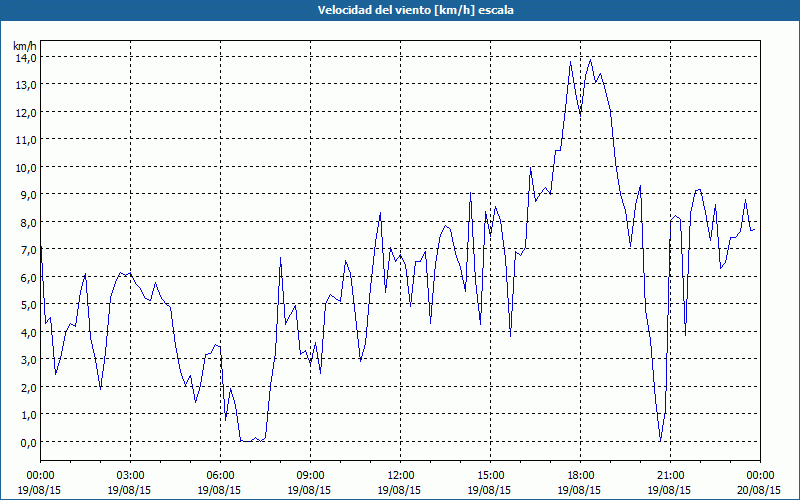Screen dimensions: 800x500
Task: Select the '14,0' y-axis value
Action: [x=27, y=58]
